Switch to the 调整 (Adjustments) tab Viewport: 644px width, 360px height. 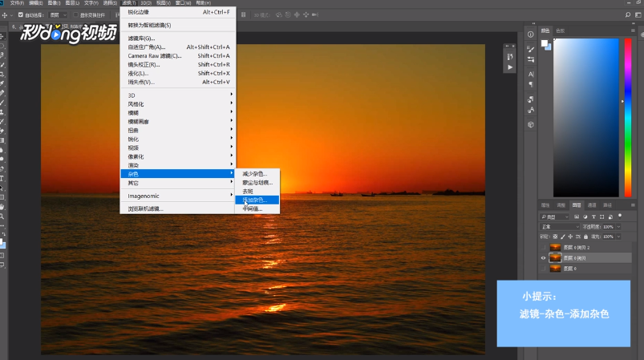click(561, 205)
